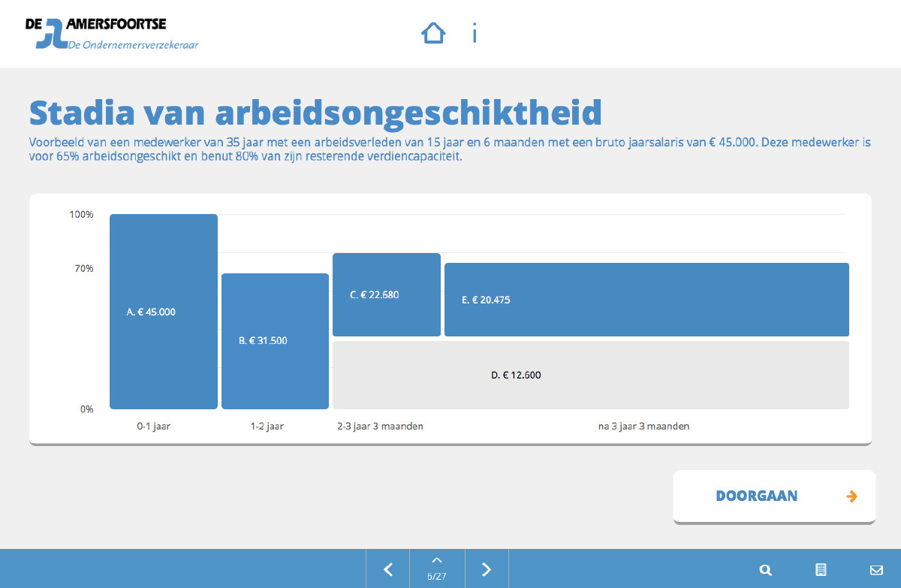
Task: Click the De Amersfoortse logo
Action: pos(112,34)
